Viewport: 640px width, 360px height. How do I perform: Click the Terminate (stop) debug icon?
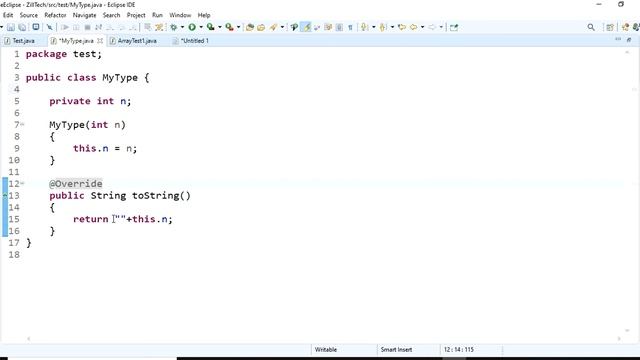pyautogui.click(x=87, y=27)
